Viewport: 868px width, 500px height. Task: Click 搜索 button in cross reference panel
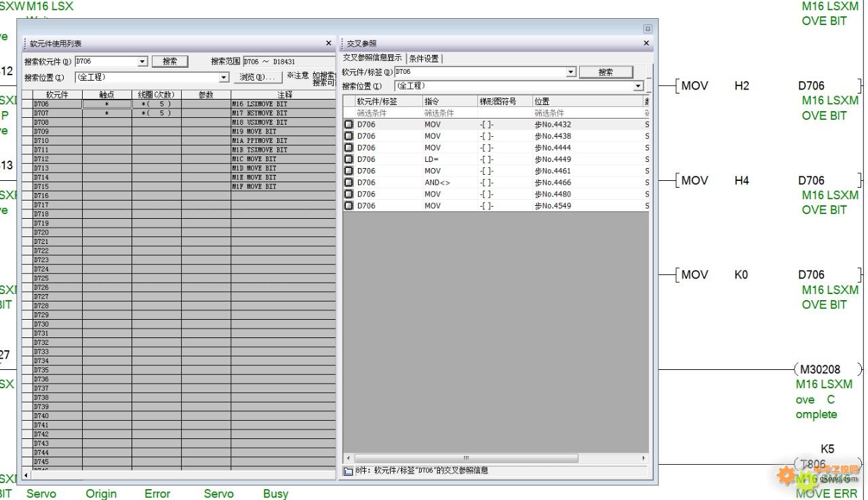pyautogui.click(x=606, y=72)
